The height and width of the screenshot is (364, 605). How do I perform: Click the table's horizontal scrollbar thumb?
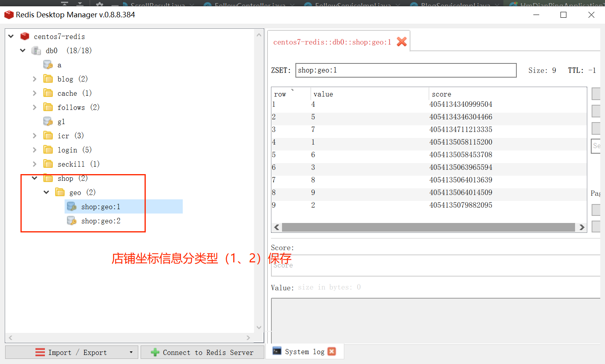click(x=428, y=227)
